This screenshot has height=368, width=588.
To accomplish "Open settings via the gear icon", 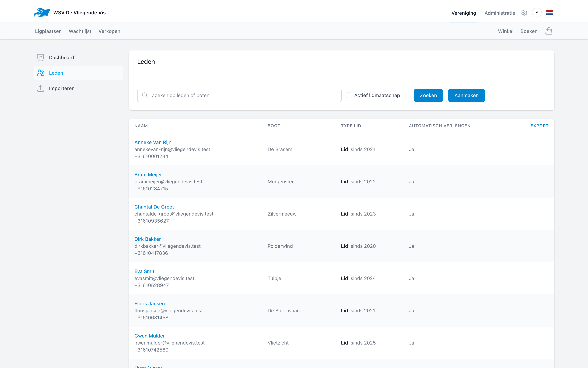I will (524, 13).
